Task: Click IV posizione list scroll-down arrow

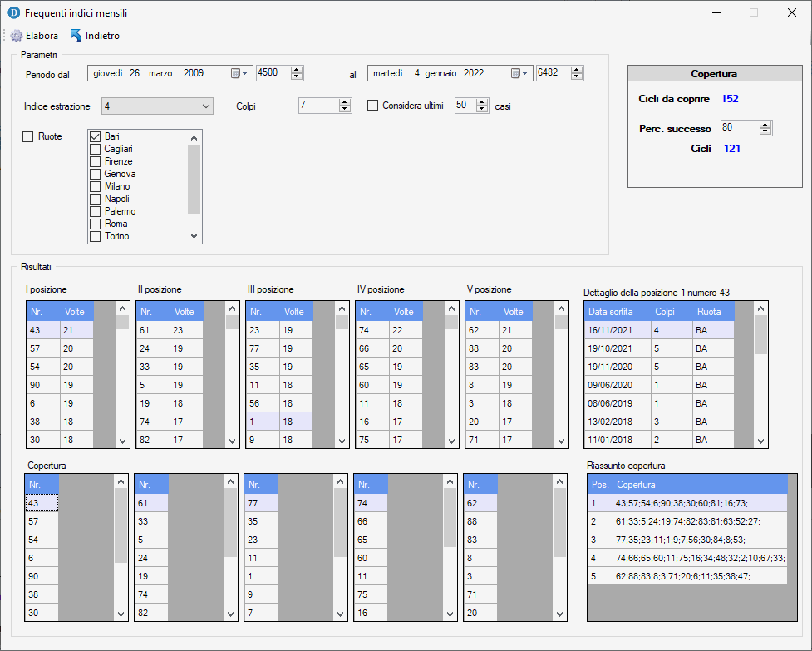Action: 452,441
